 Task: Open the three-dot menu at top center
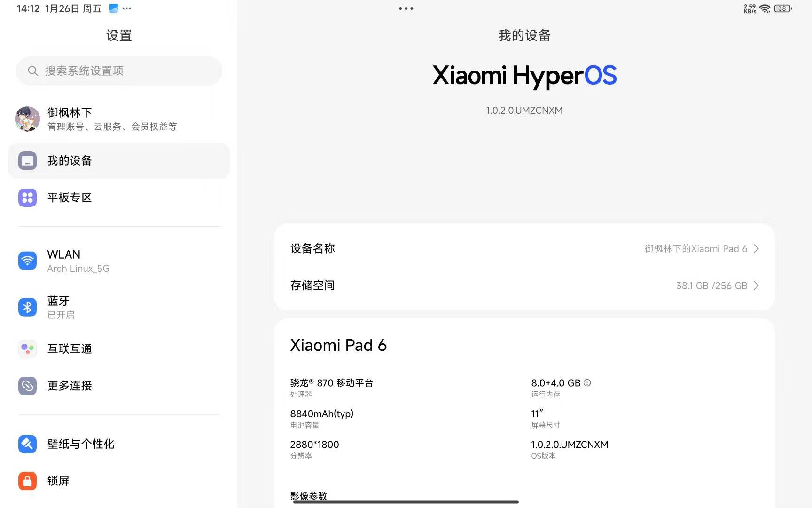406,8
